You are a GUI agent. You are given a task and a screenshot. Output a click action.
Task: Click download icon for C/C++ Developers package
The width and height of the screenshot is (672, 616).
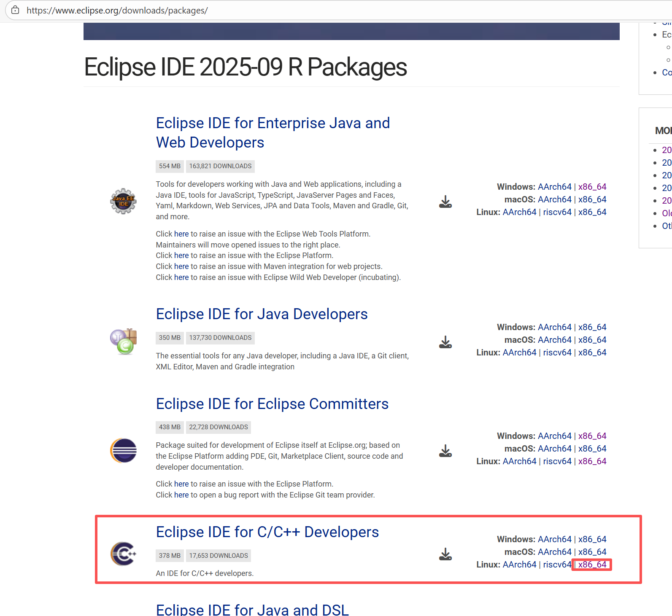(x=445, y=554)
